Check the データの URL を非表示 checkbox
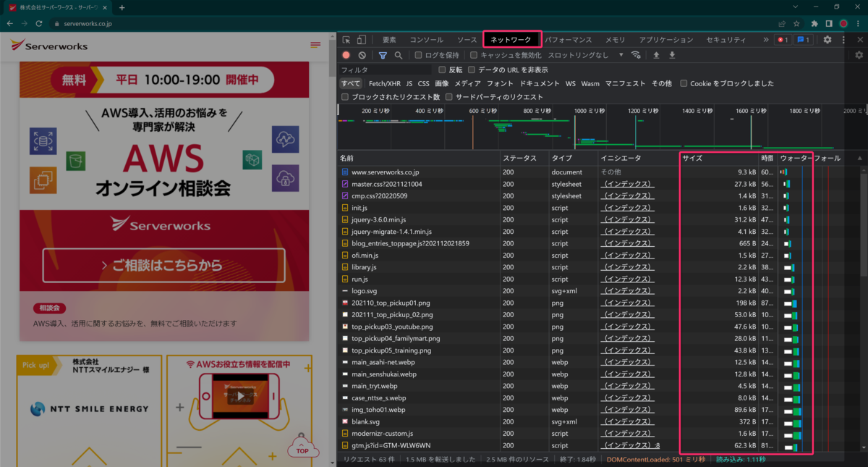 472,70
